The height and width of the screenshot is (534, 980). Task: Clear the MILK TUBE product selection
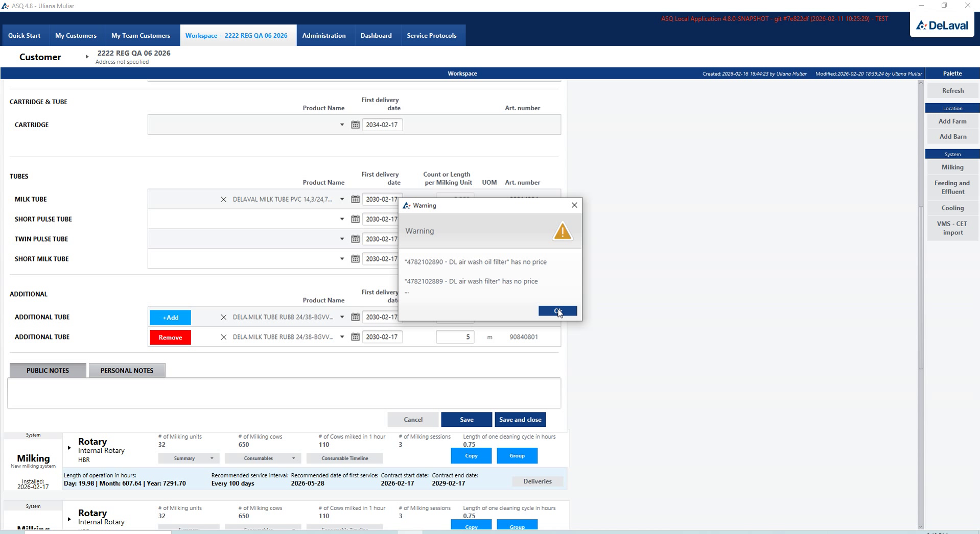tap(223, 200)
